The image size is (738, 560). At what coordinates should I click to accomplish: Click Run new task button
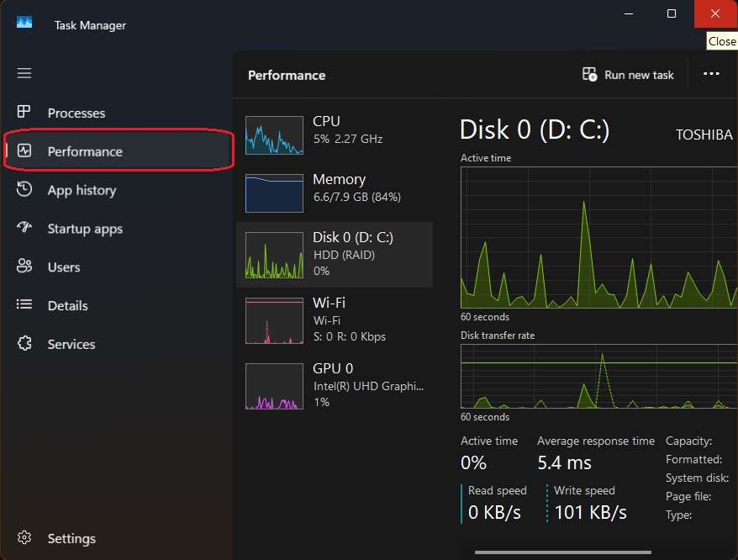pyautogui.click(x=628, y=75)
